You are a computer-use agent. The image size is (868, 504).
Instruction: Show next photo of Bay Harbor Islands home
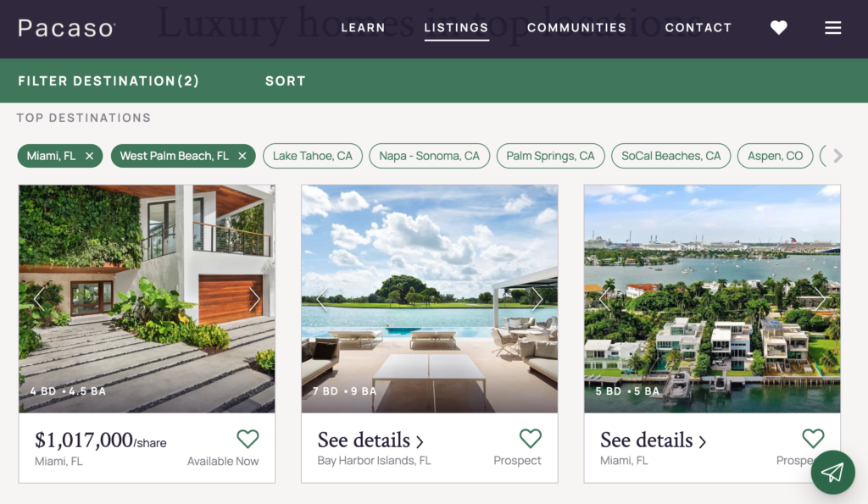pos(537,299)
